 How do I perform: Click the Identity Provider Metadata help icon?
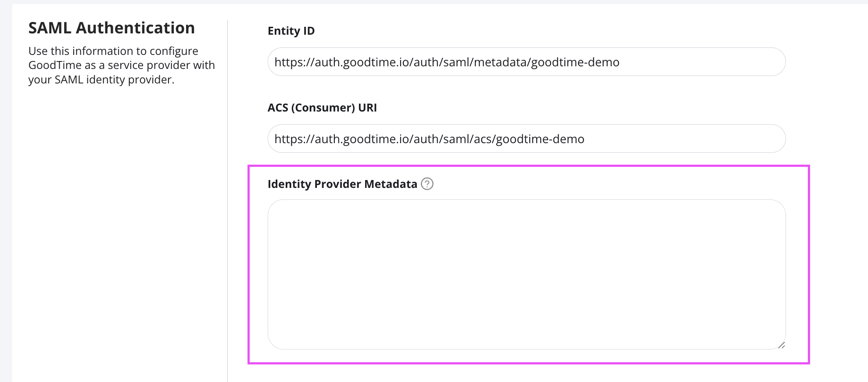point(427,184)
